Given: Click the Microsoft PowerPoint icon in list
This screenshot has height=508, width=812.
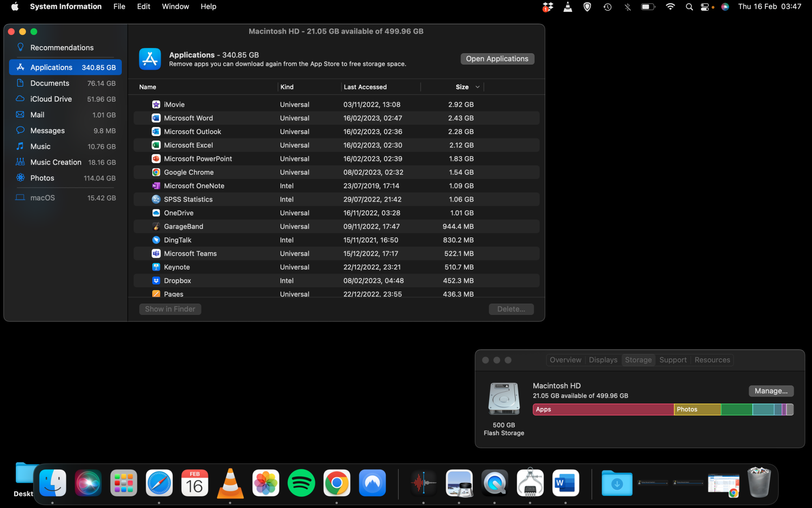Looking at the screenshot, I should coord(156,158).
